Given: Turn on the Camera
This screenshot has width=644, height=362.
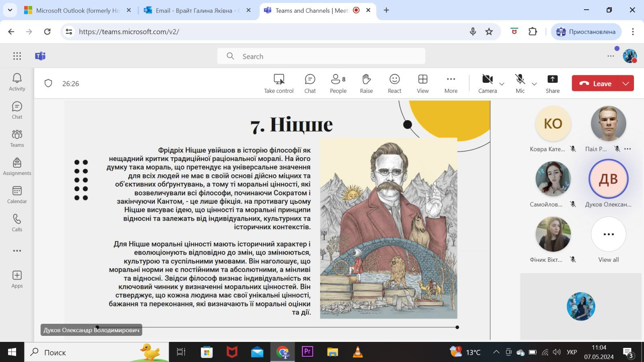Looking at the screenshot, I should click(x=487, y=83).
